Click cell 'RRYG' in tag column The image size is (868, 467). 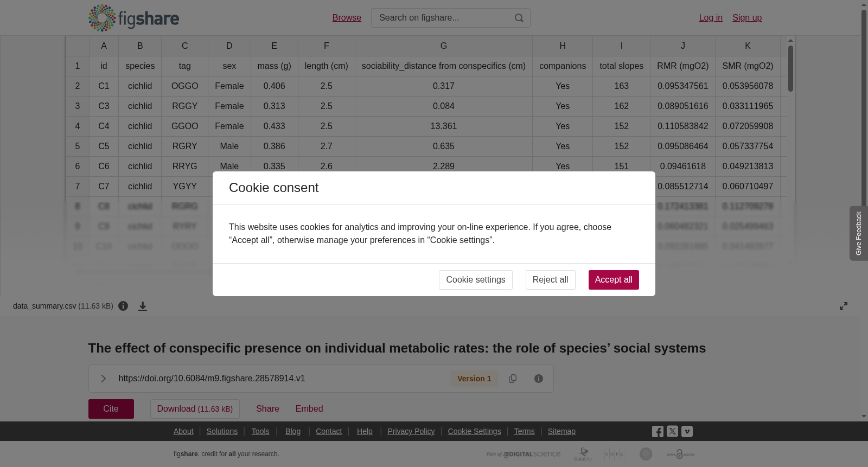click(185, 167)
